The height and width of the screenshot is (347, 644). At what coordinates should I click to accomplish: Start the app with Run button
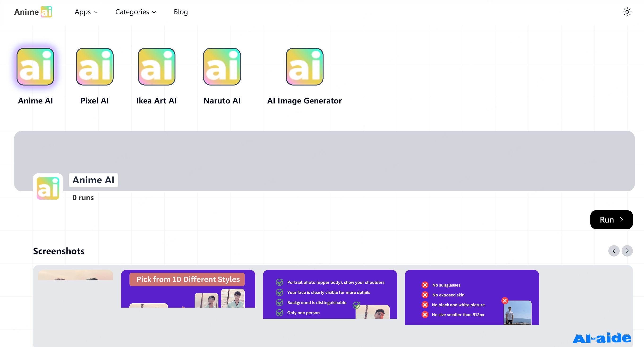coord(611,220)
